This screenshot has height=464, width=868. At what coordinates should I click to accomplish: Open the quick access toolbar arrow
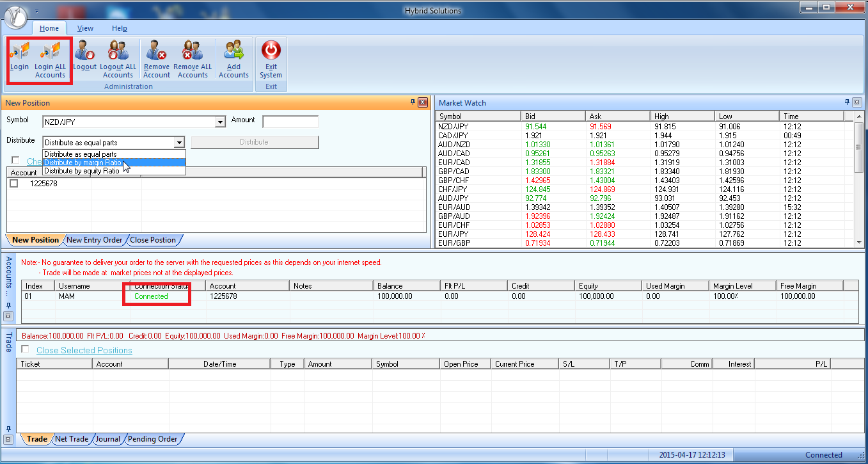click(36, 11)
